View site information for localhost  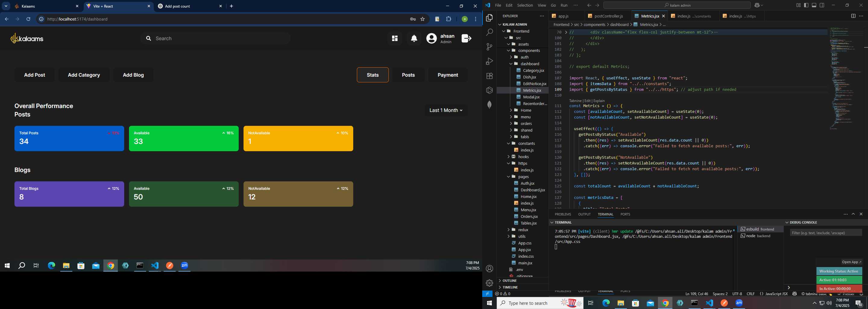tap(41, 19)
